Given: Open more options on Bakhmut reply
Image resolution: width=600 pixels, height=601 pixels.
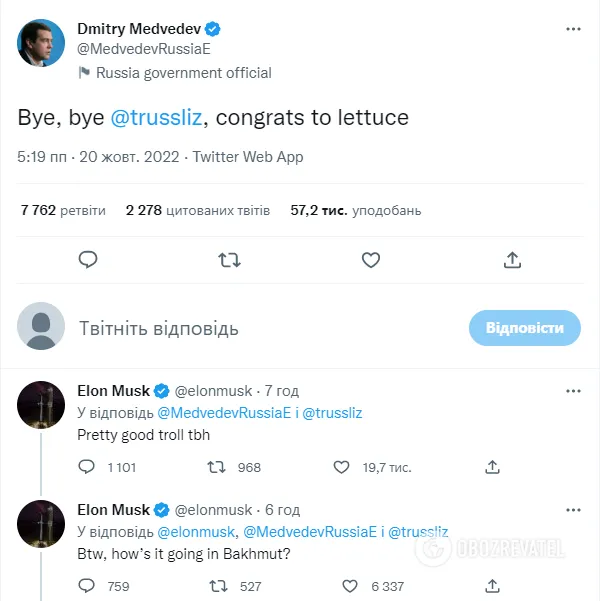Looking at the screenshot, I should (x=573, y=510).
